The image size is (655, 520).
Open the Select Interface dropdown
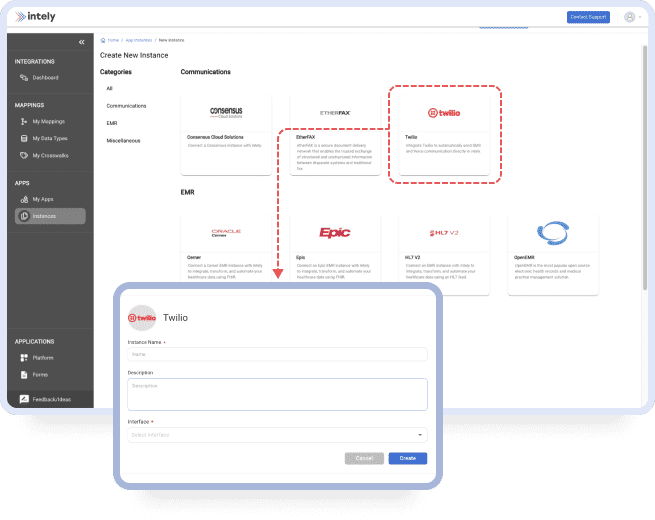pyautogui.click(x=277, y=435)
